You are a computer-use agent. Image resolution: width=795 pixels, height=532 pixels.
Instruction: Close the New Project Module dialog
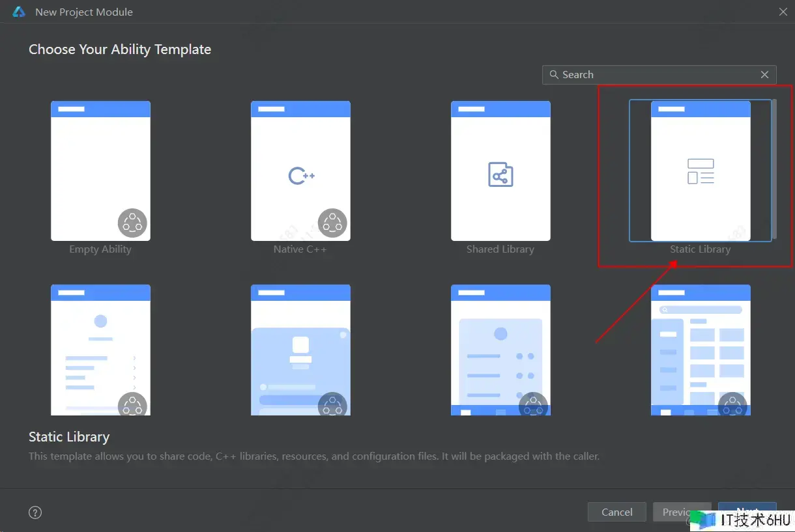(783, 12)
